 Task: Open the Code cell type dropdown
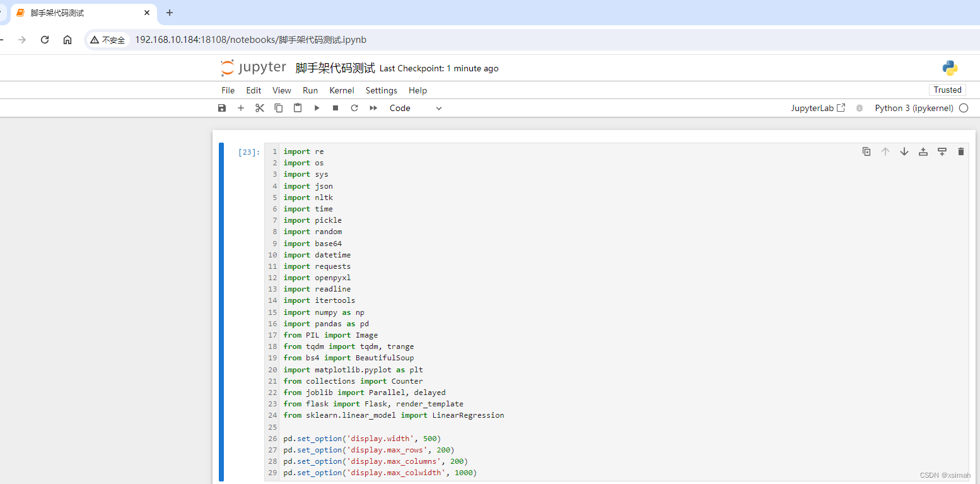tap(416, 108)
